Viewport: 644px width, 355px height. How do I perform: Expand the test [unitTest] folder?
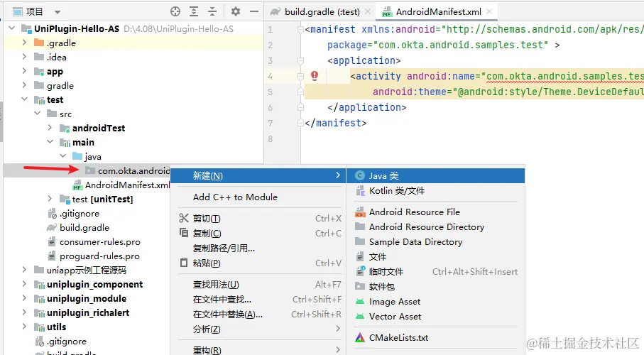coord(50,199)
